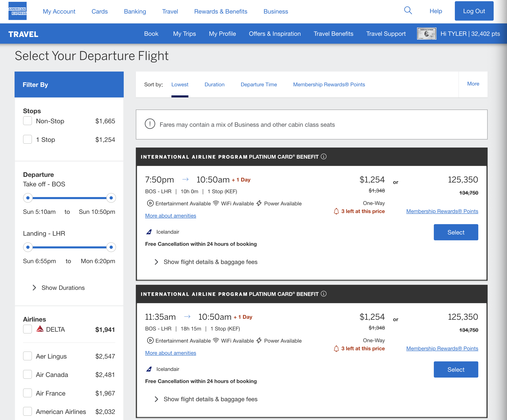The height and width of the screenshot is (420, 507).
Task: Tick the Air France checkbox
Action: tap(27, 393)
